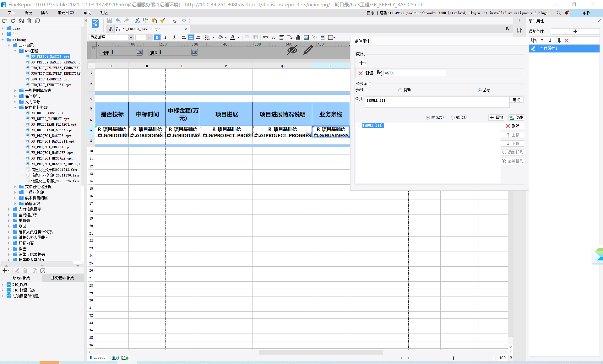This screenshot has width=603, height=364.
Task: Close the FR_FREELY_BASICS.cpt tab
Action: coord(186,29)
